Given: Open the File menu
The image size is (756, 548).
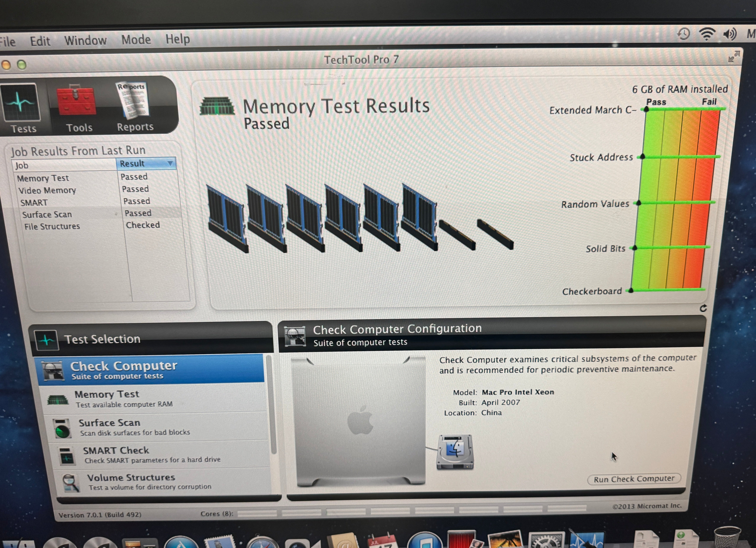Looking at the screenshot, I should tap(7, 42).
